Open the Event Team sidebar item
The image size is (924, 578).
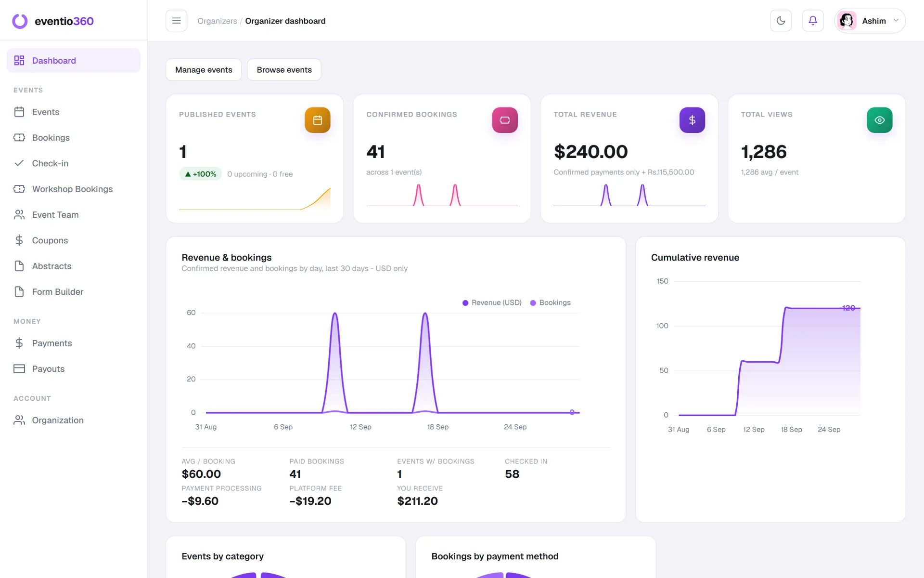(x=74, y=214)
